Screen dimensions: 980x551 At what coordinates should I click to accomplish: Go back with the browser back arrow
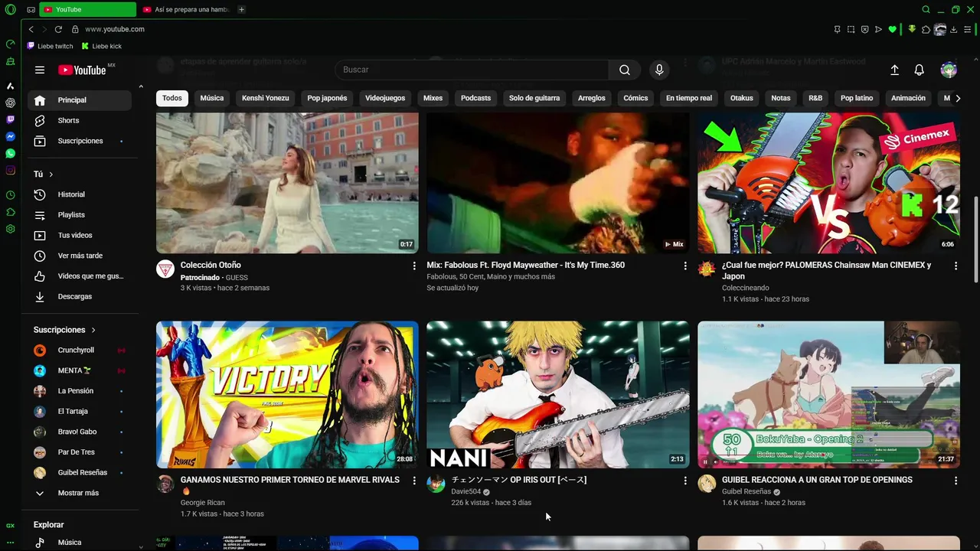31,29
